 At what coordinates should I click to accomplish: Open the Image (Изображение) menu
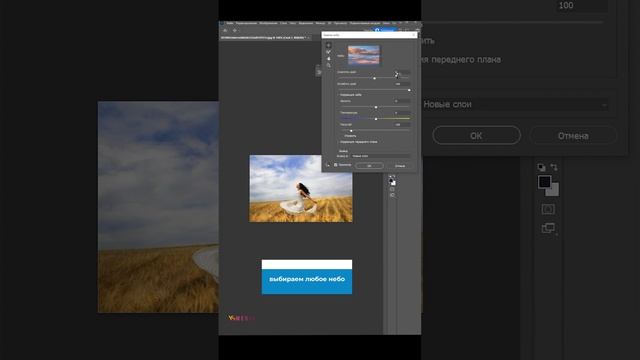[x=268, y=23]
